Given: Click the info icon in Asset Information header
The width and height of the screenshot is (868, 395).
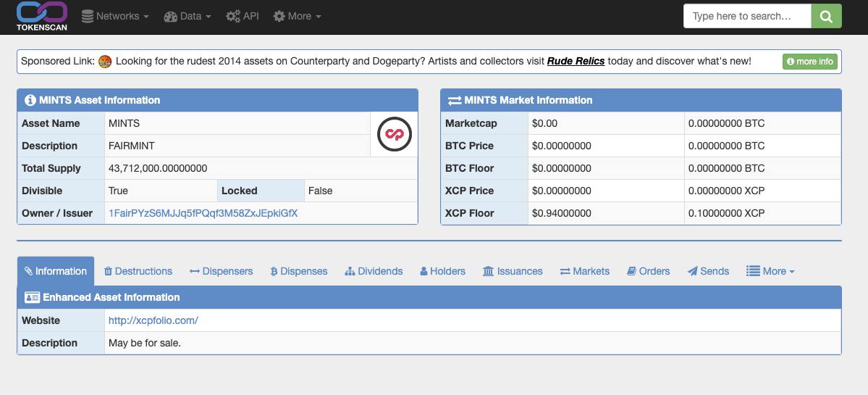Looking at the screenshot, I should pos(30,100).
